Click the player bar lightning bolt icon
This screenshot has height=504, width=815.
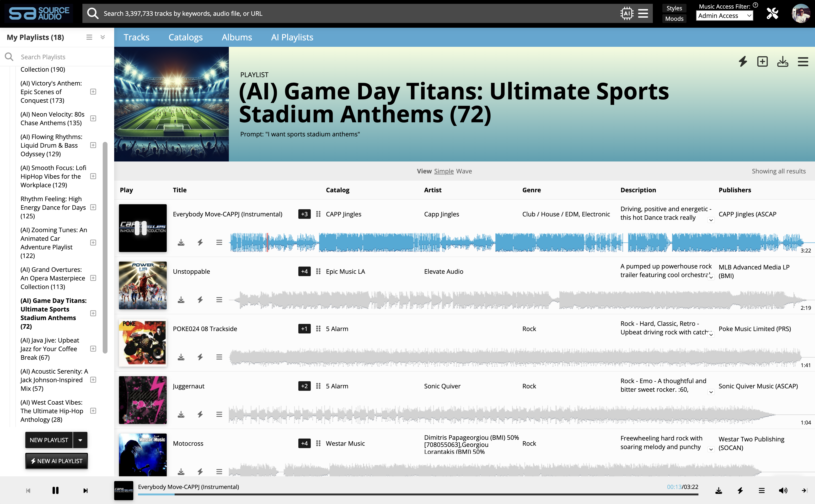740,490
